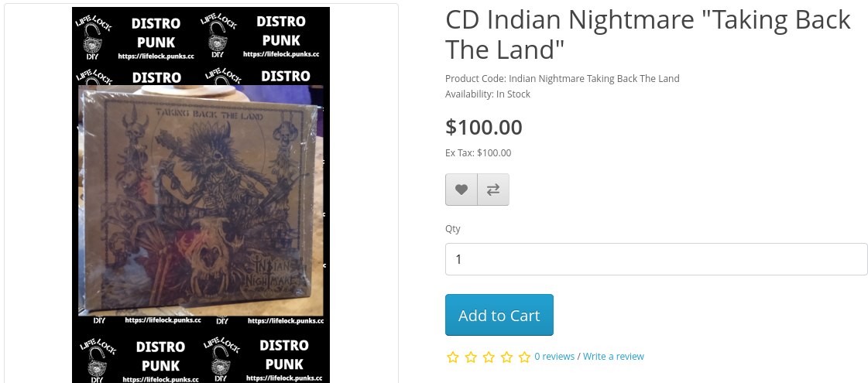
Task: Select the second rating star
Action: (471, 357)
